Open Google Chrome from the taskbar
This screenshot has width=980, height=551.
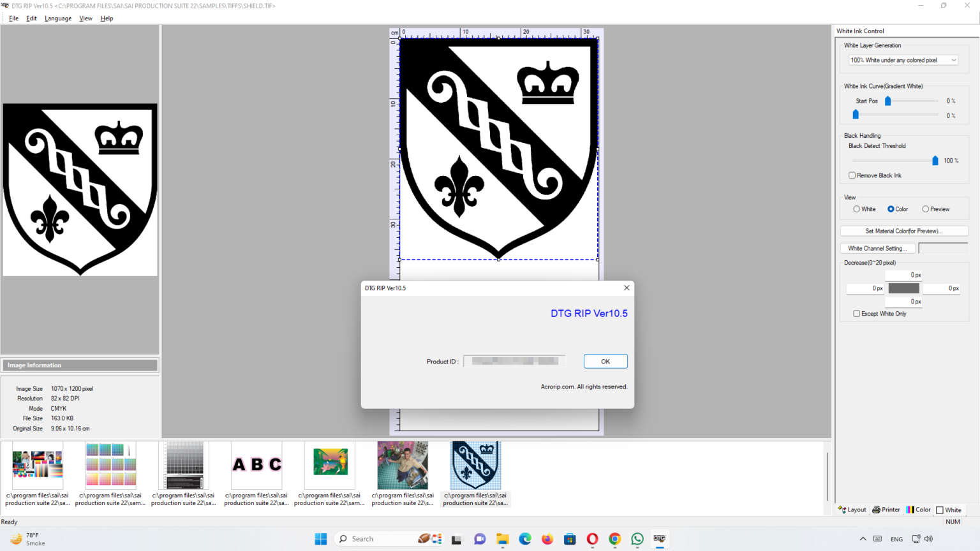coord(614,539)
